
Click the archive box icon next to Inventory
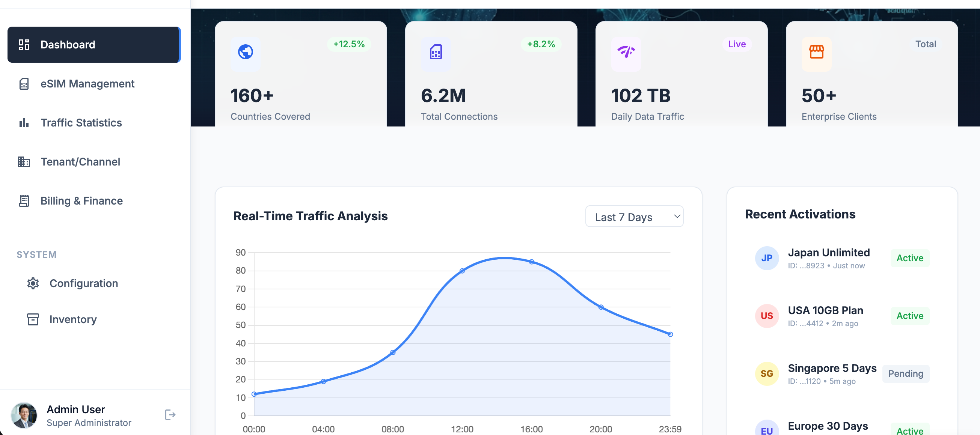pyautogui.click(x=33, y=319)
